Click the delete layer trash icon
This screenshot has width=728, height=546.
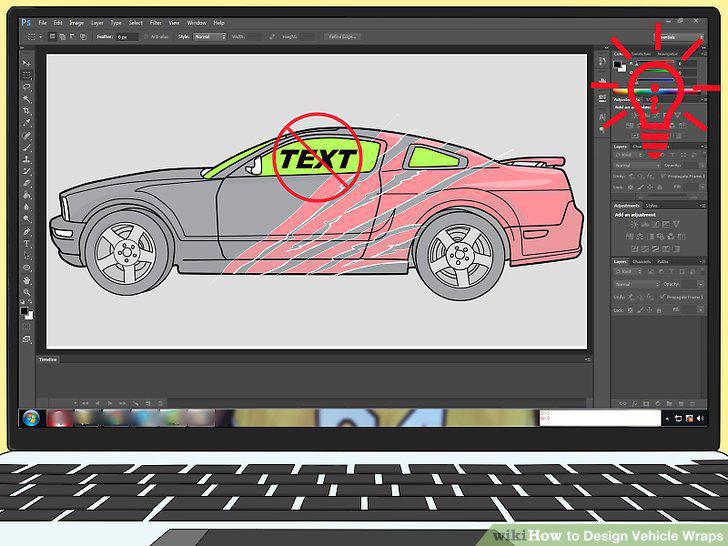click(693, 403)
